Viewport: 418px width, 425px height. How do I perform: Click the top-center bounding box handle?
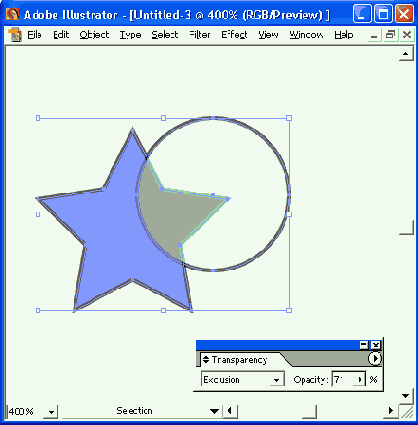(x=163, y=118)
